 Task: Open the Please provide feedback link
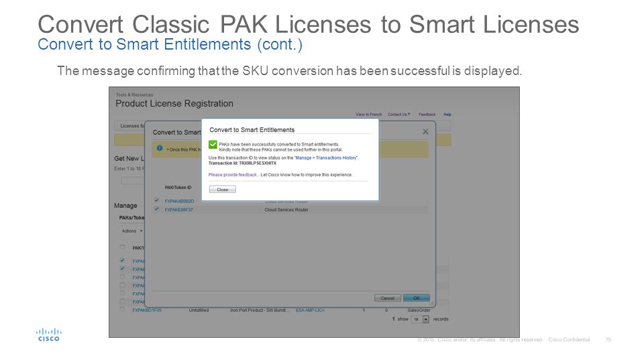pyautogui.click(x=233, y=175)
